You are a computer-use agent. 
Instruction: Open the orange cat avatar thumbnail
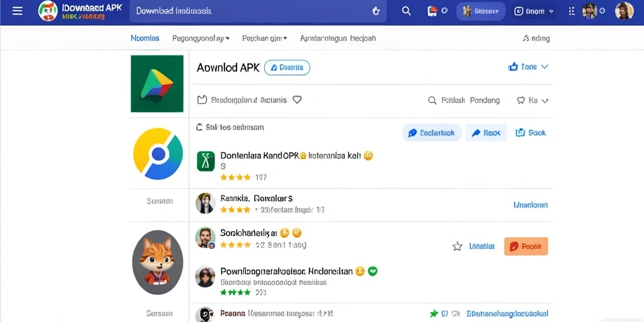[x=158, y=262]
